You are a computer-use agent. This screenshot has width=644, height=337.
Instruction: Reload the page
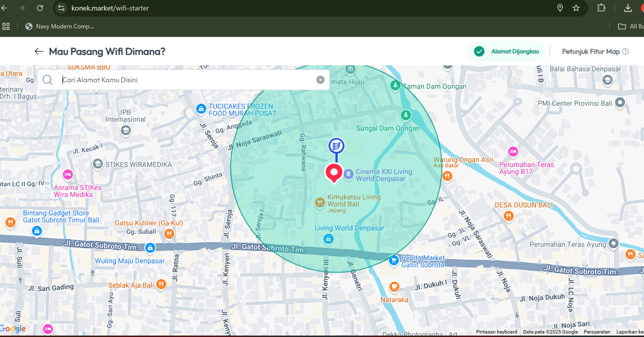point(40,8)
